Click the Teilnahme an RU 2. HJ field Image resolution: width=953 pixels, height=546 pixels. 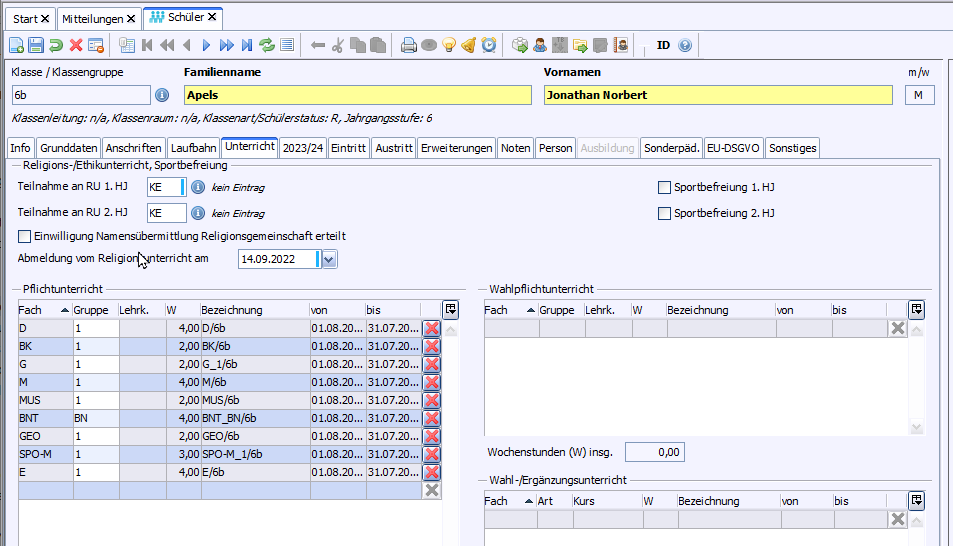coord(166,213)
